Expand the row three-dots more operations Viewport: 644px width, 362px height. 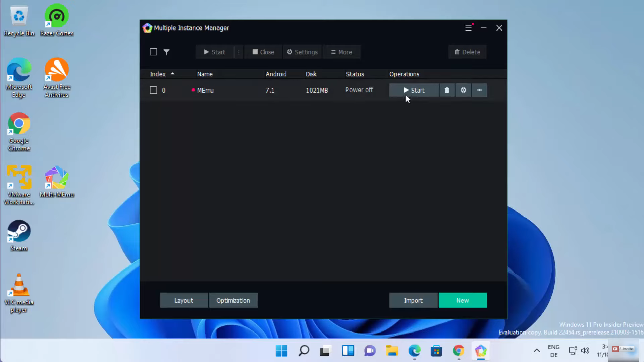[x=479, y=90]
